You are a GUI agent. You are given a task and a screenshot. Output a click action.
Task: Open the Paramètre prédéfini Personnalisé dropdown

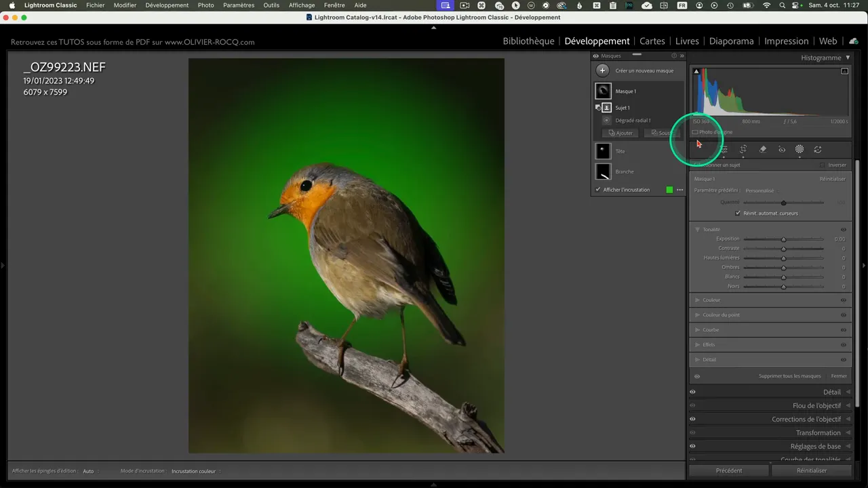click(759, 190)
